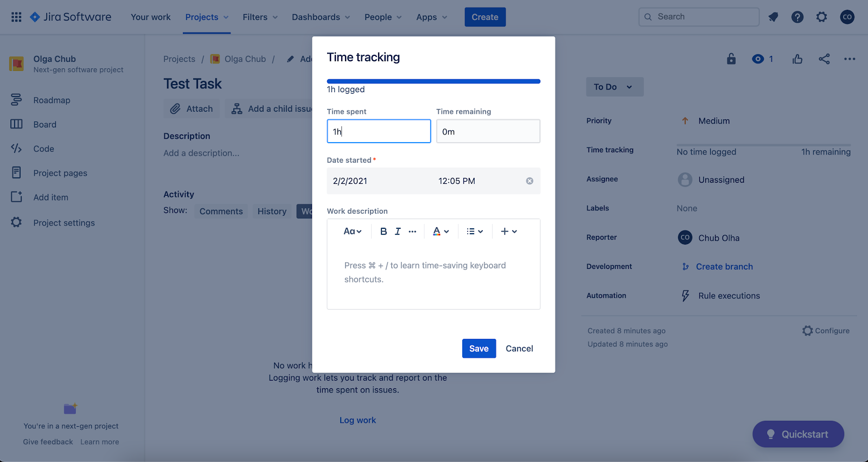
Task: Switch to the History activity tab
Action: 272,211
